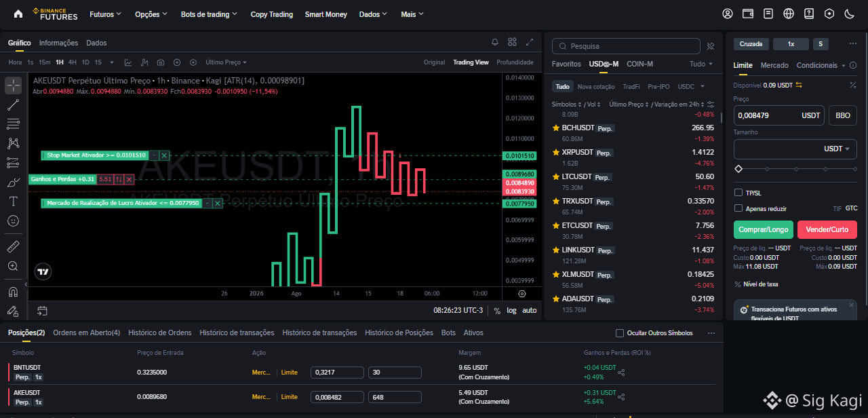
Task: Expand the chart to fullscreen
Action: 530,43
